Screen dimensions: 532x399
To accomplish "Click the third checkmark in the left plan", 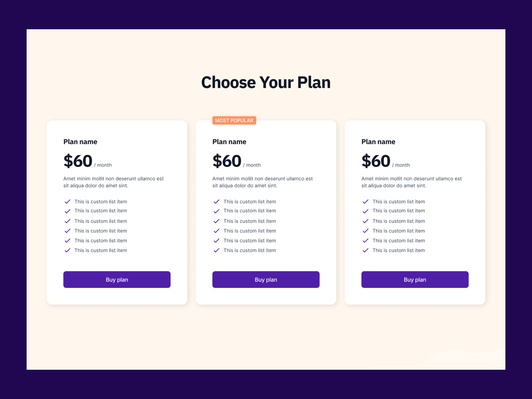I will (x=67, y=221).
